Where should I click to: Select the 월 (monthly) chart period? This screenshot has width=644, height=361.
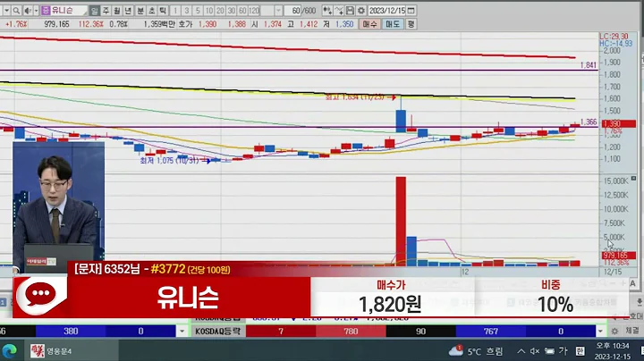117,10
